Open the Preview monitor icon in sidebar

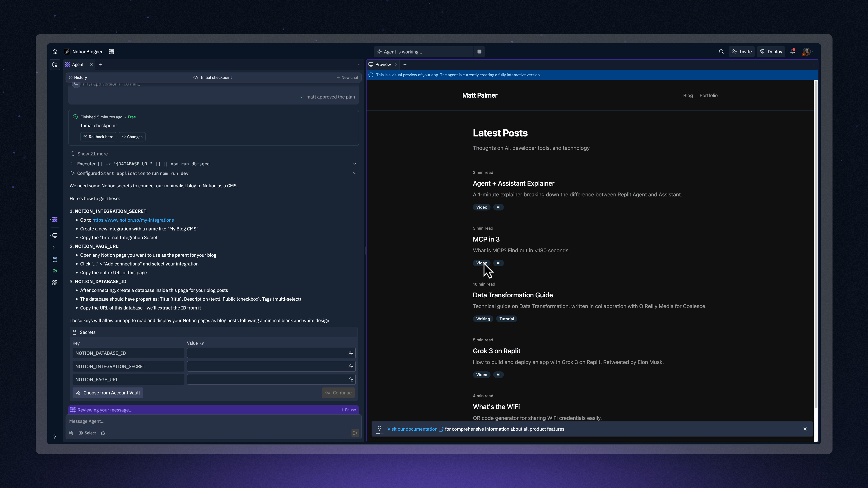pyautogui.click(x=55, y=235)
